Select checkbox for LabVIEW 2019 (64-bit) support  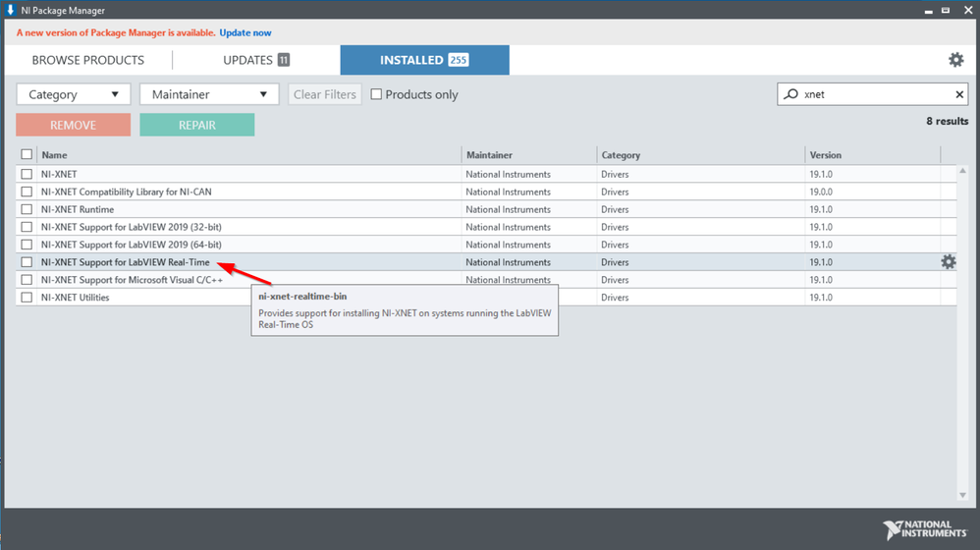(x=27, y=245)
